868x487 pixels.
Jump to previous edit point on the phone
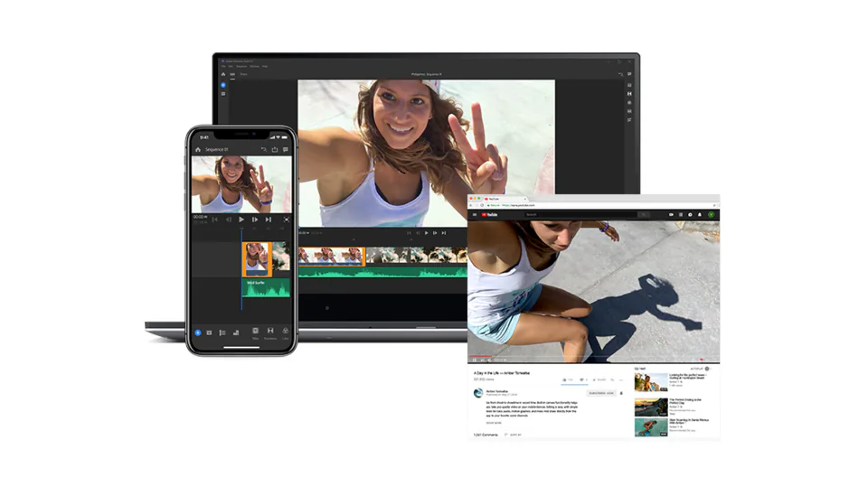click(215, 220)
